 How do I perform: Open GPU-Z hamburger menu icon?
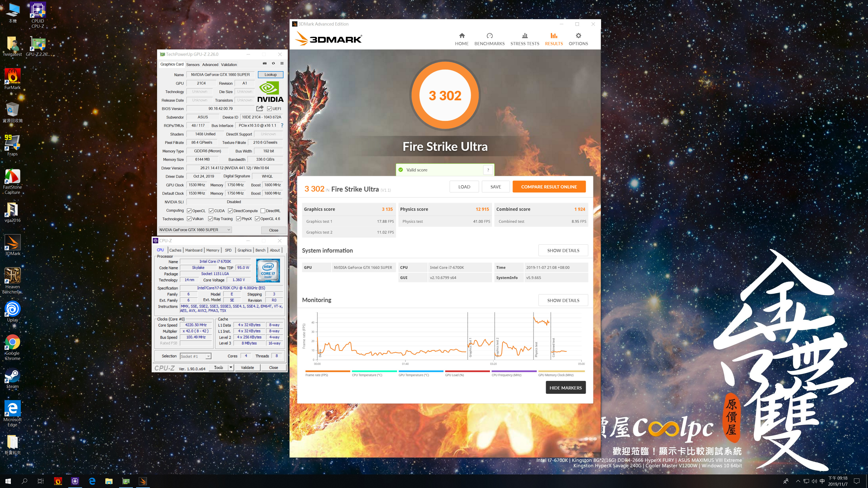(x=282, y=63)
